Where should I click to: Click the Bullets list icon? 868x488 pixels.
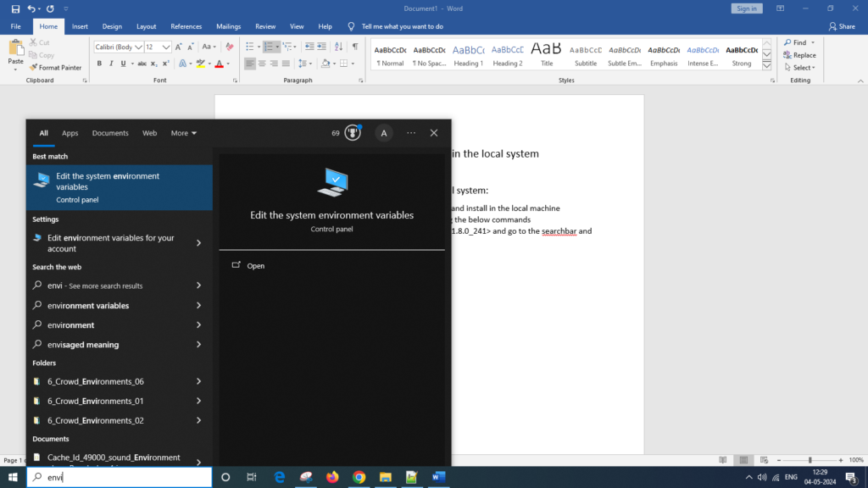[x=250, y=47]
